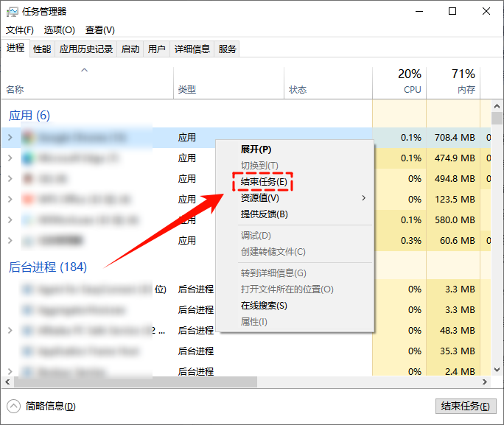Click 切换到(T) in the context menu
Viewport: 504px width, 425px height.
click(295, 166)
